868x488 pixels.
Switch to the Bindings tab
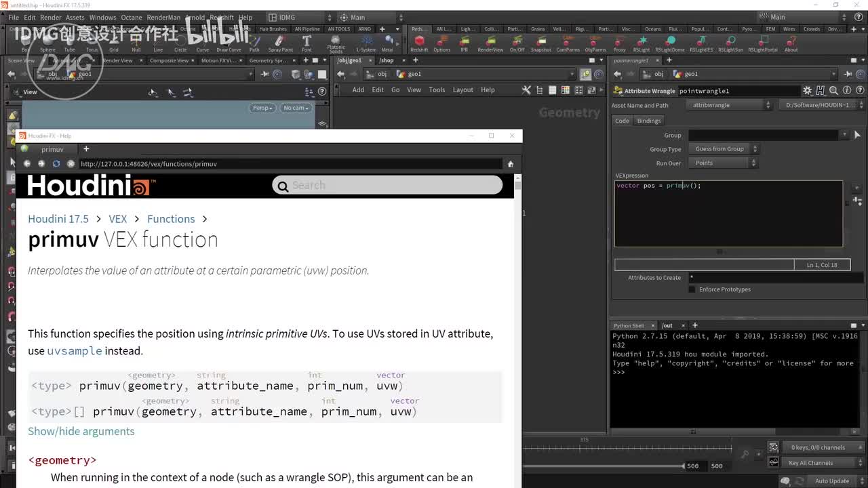(649, 121)
